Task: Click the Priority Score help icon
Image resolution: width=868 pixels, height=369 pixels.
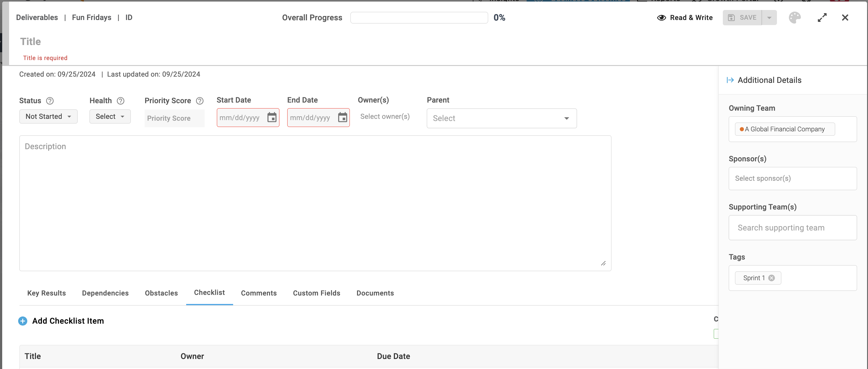Action: pos(200,101)
